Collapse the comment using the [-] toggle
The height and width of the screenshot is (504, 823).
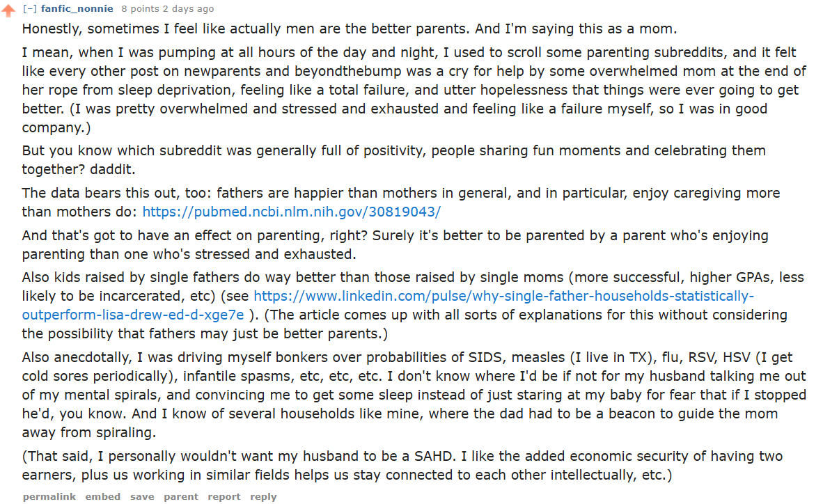point(29,9)
